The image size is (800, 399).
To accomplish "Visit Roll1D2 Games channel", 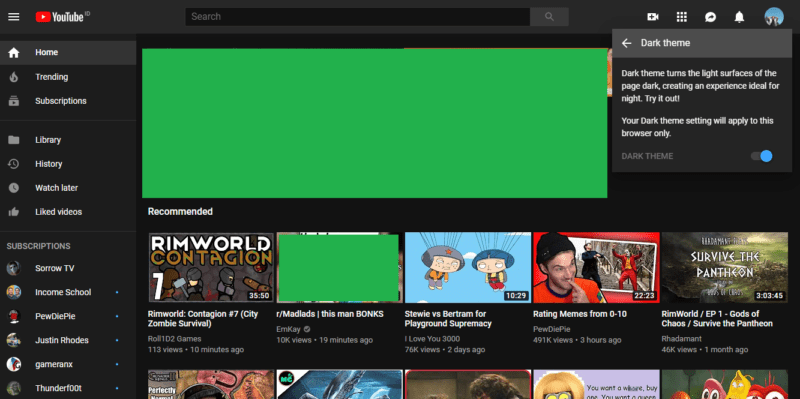I will click(x=174, y=339).
